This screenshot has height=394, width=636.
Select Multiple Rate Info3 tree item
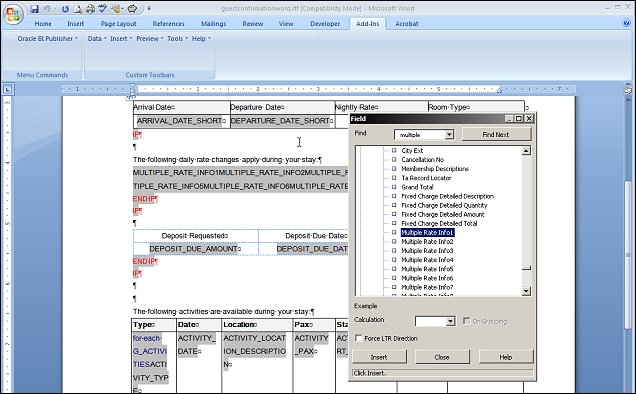(427, 251)
